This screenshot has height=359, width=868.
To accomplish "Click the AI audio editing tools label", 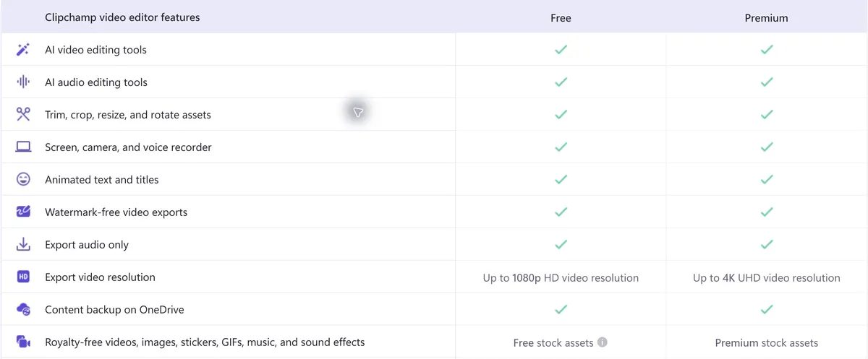I will [96, 82].
